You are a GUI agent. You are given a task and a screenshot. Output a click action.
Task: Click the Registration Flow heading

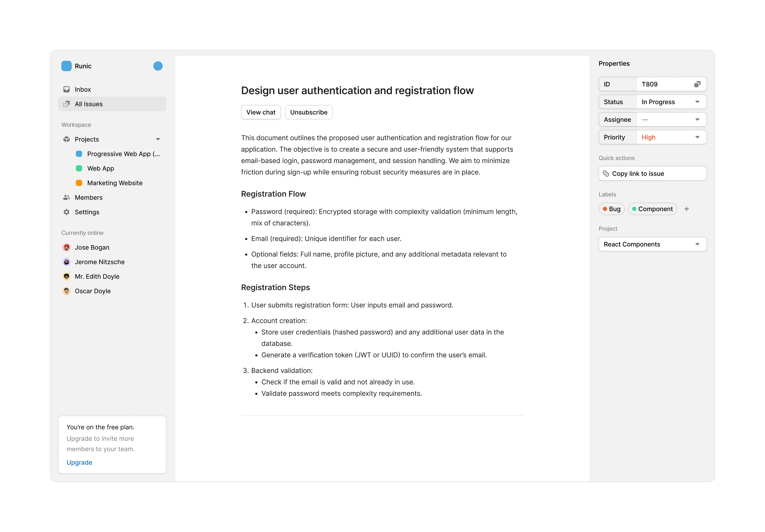click(x=274, y=194)
